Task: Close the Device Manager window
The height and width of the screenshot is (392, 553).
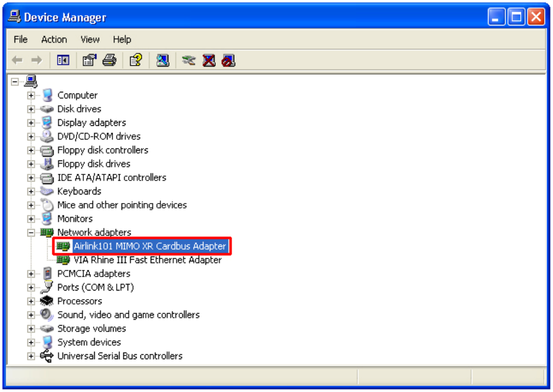Action: (x=536, y=17)
